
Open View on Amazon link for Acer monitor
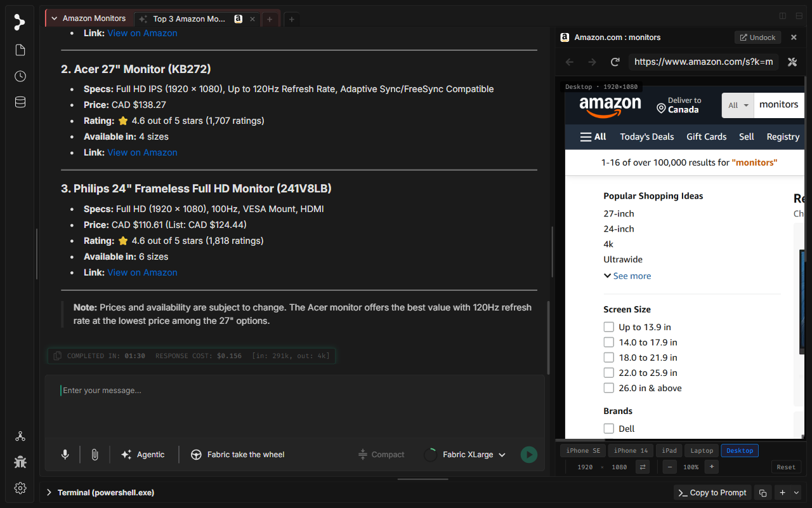(x=142, y=152)
